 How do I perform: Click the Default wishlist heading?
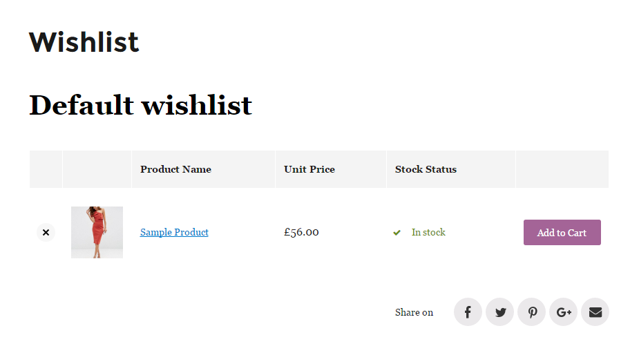141,105
